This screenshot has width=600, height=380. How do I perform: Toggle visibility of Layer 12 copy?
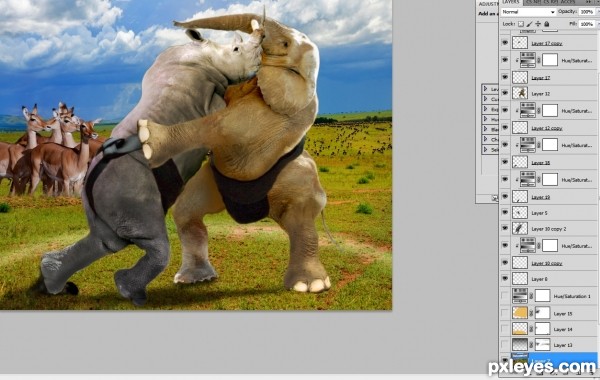coord(505,127)
